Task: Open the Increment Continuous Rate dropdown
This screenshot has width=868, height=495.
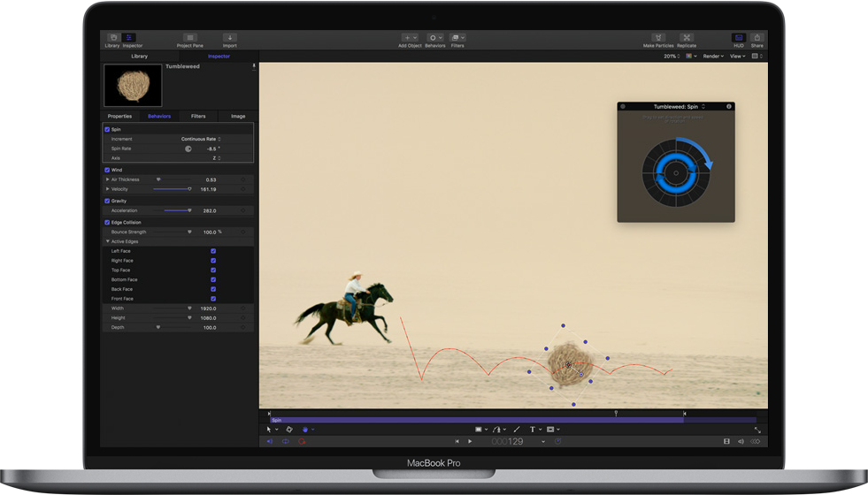Action: click(201, 139)
